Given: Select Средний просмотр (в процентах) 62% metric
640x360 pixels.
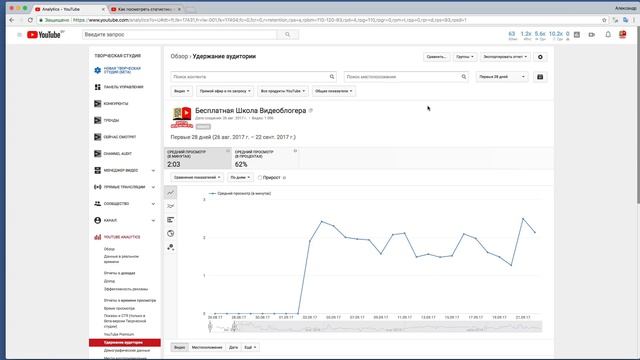Looking at the screenshot, I should [x=265, y=158].
